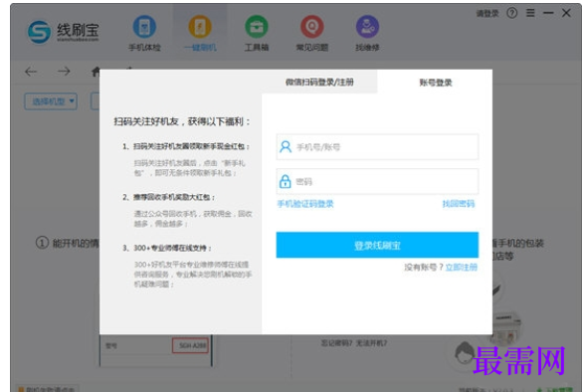Go back with the left arrow
The height and width of the screenshot is (392, 584).
pyautogui.click(x=31, y=72)
